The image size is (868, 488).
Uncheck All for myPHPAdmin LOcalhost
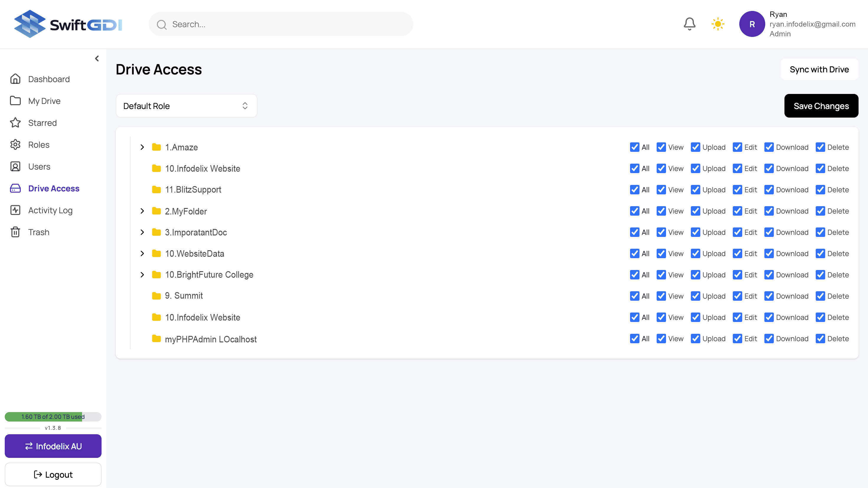(634, 339)
